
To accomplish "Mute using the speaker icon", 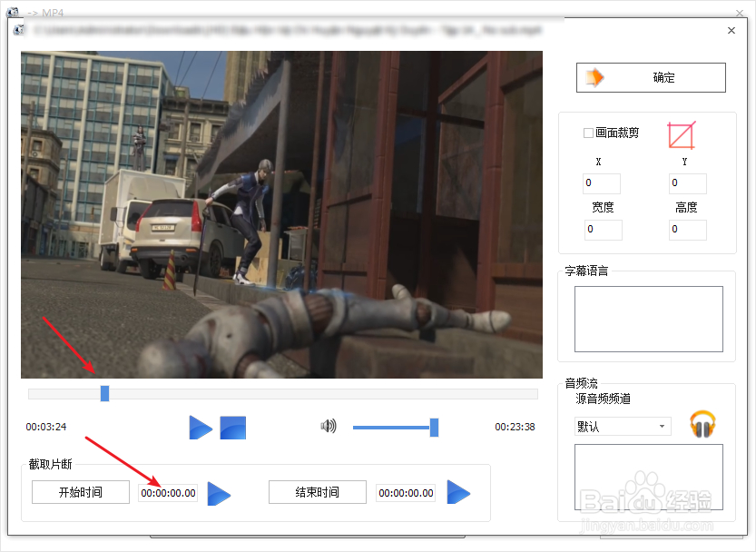I will tap(329, 426).
